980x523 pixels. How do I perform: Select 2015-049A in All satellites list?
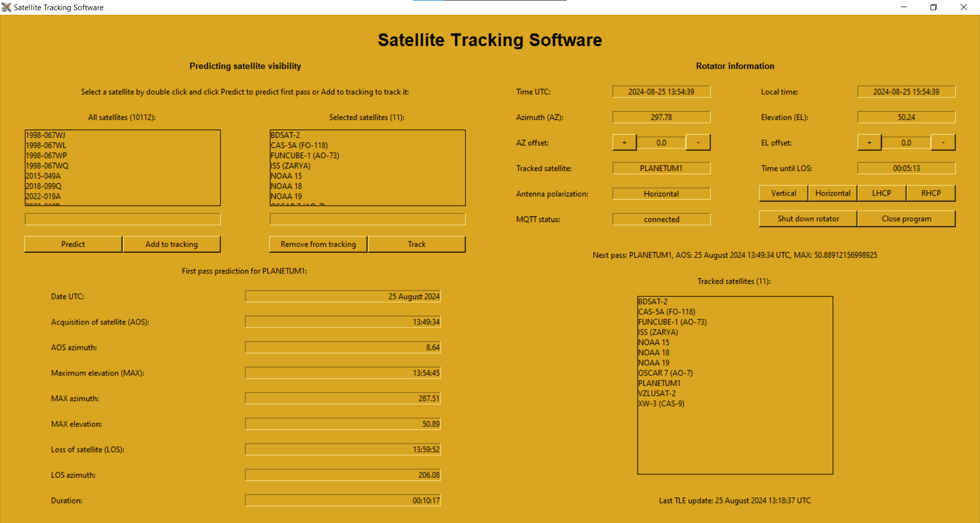tap(122, 176)
